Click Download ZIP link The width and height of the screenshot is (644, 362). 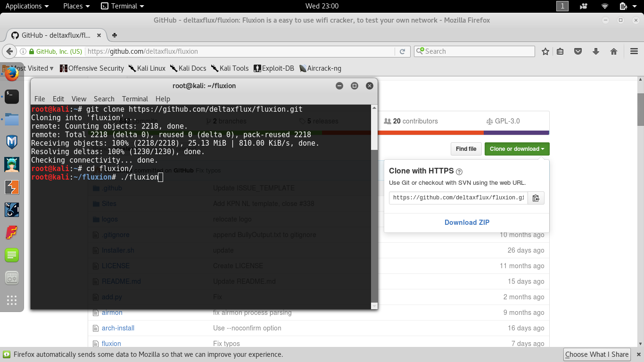[467, 222]
